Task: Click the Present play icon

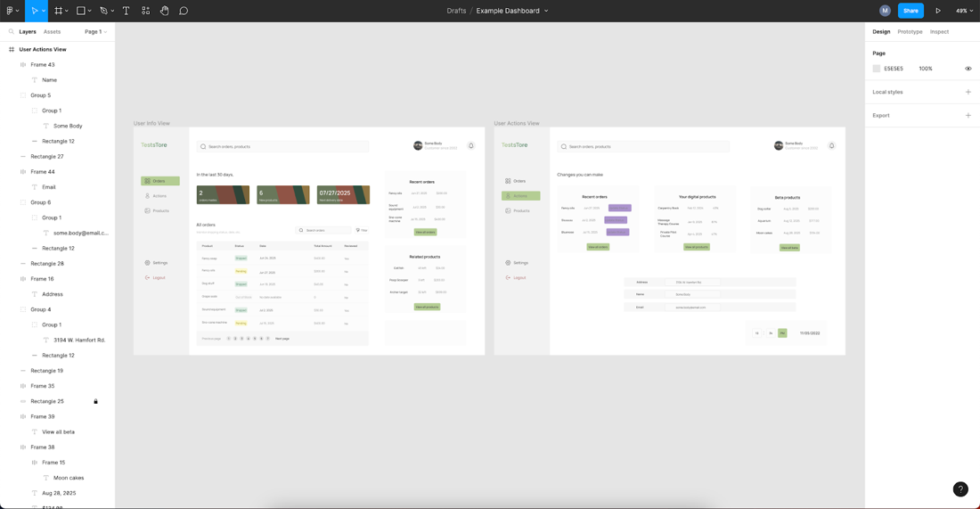Action: (938, 11)
